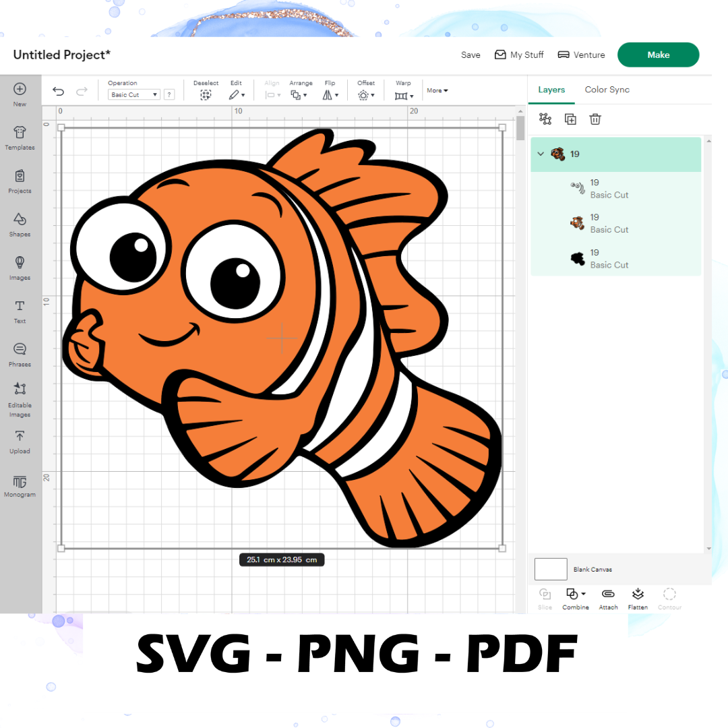Open Editable Images
Screen dimensions: 728x728
pos(20,400)
